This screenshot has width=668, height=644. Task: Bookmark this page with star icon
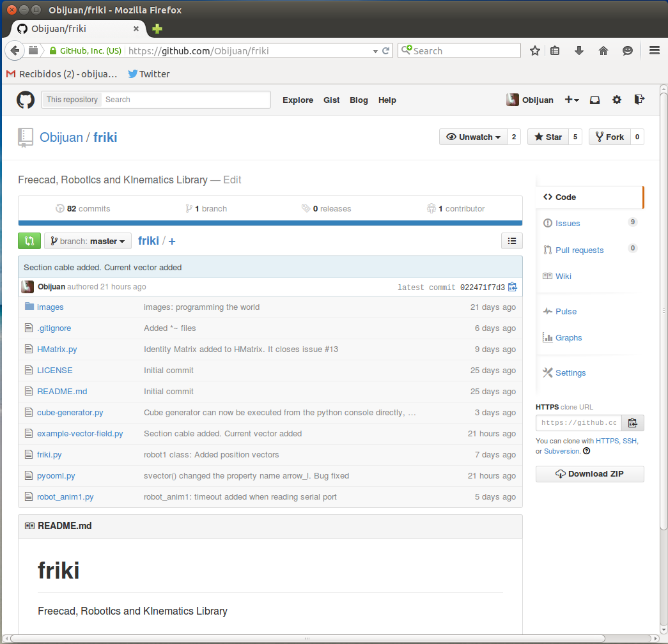pyautogui.click(x=535, y=51)
